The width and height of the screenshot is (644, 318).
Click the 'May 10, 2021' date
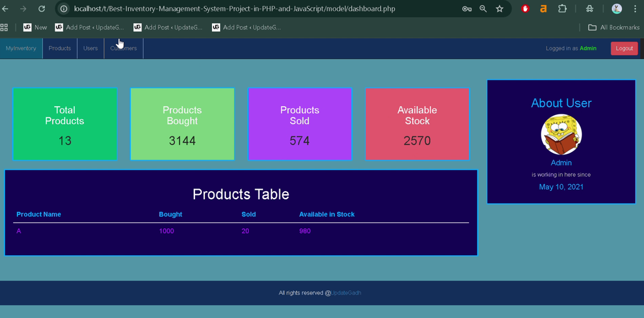coord(561,187)
